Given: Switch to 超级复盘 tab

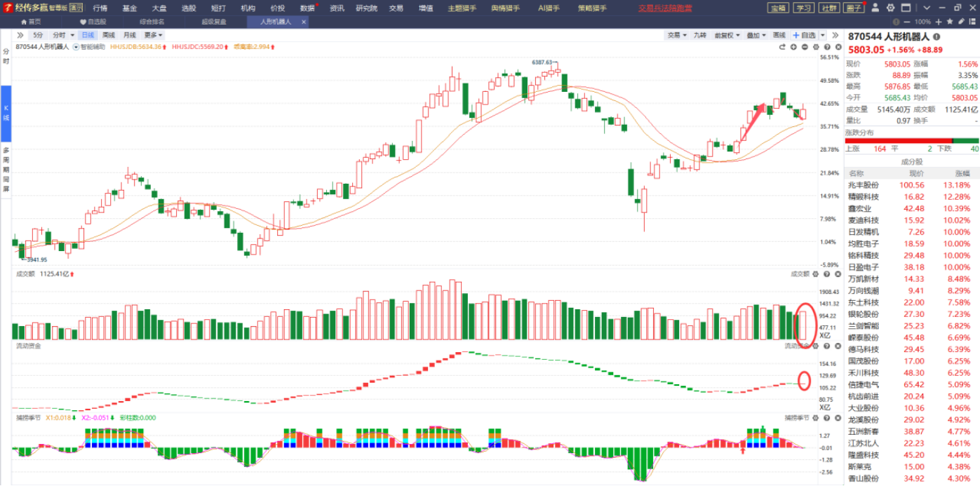Looking at the screenshot, I should 214,22.
